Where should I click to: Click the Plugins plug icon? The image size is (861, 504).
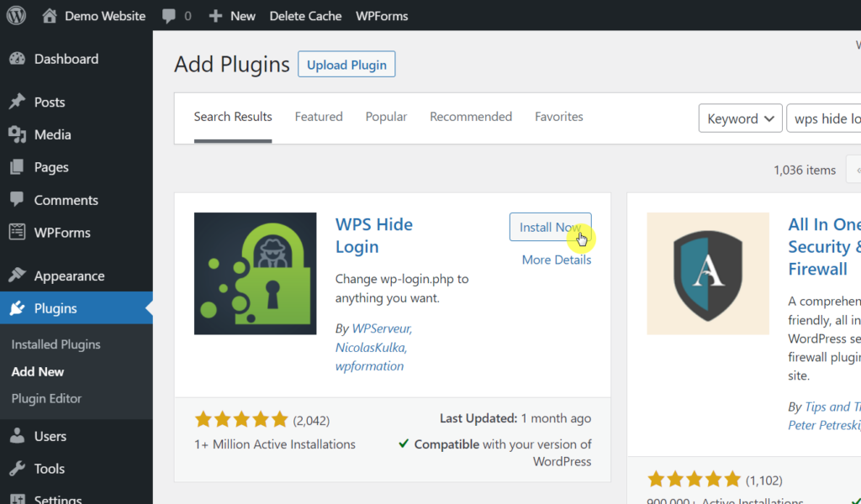click(x=17, y=308)
